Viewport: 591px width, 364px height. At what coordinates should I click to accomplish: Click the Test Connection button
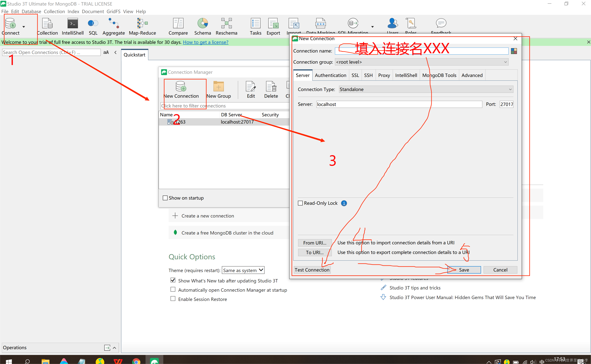click(x=312, y=270)
